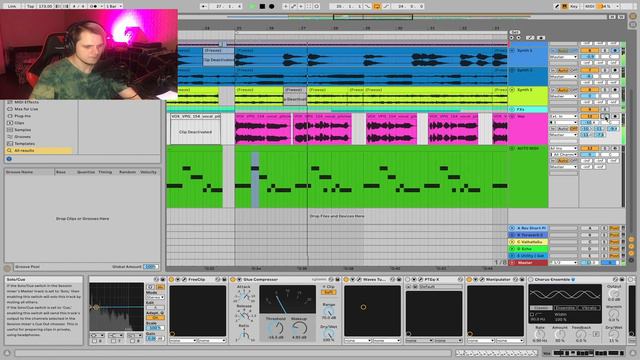Viewport: 640px width, 360px height.
Task: Select Classic mode in Chorus-Ensemble
Action: [x=541, y=308]
